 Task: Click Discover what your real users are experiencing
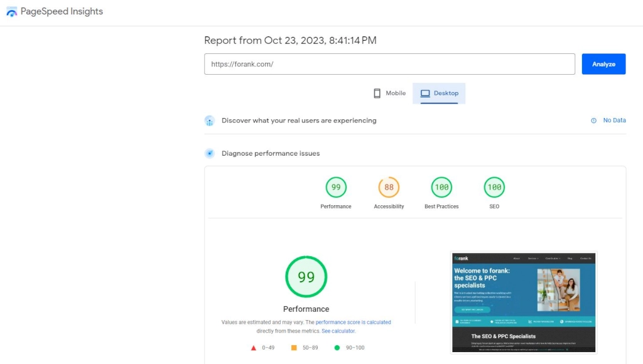coord(299,120)
